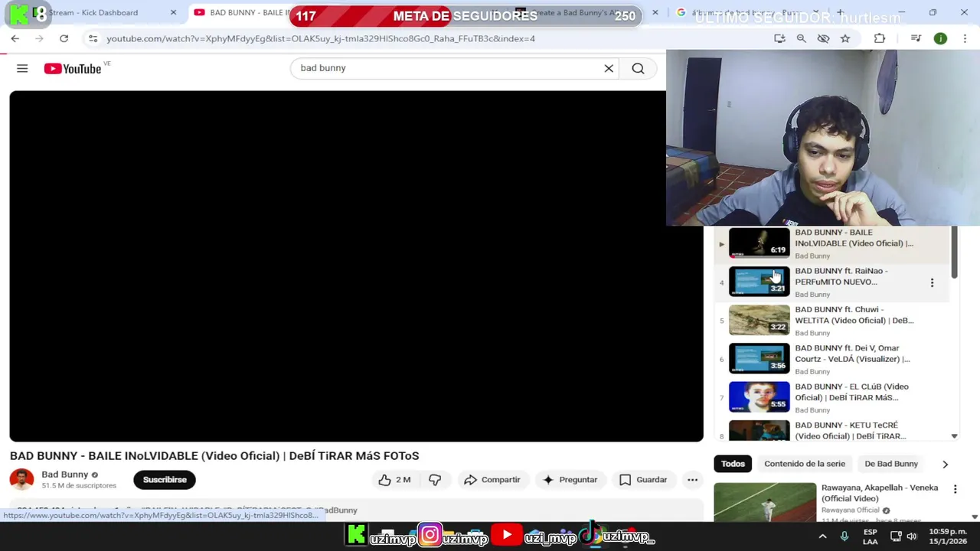The image size is (980, 551).
Task: Open the Rawayana Official channel link
Action: click(851, 510)
